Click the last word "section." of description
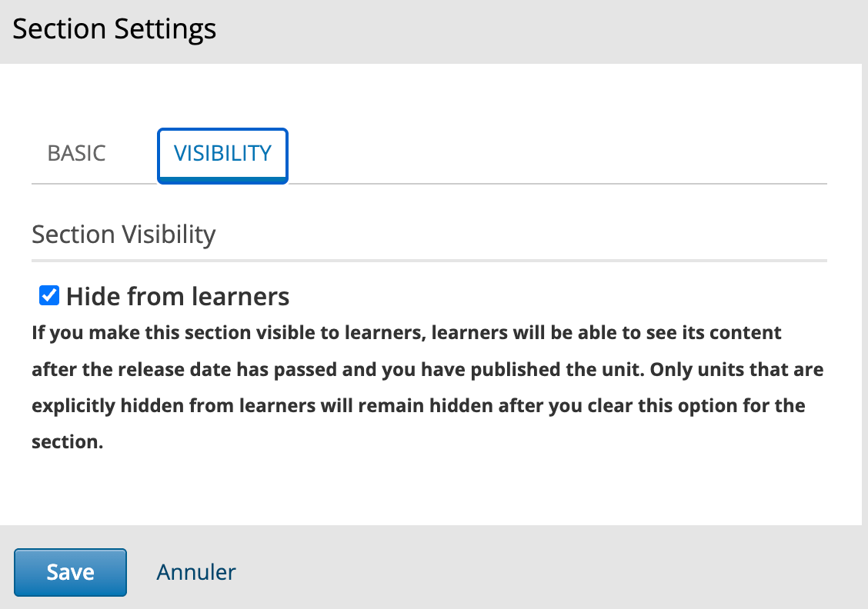868x609 pixels. pyautogui.click(x=68, y=442)
